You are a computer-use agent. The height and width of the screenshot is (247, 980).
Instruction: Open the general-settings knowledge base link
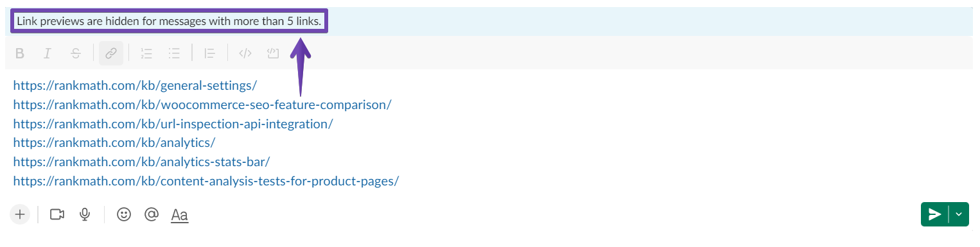[135, 85]
